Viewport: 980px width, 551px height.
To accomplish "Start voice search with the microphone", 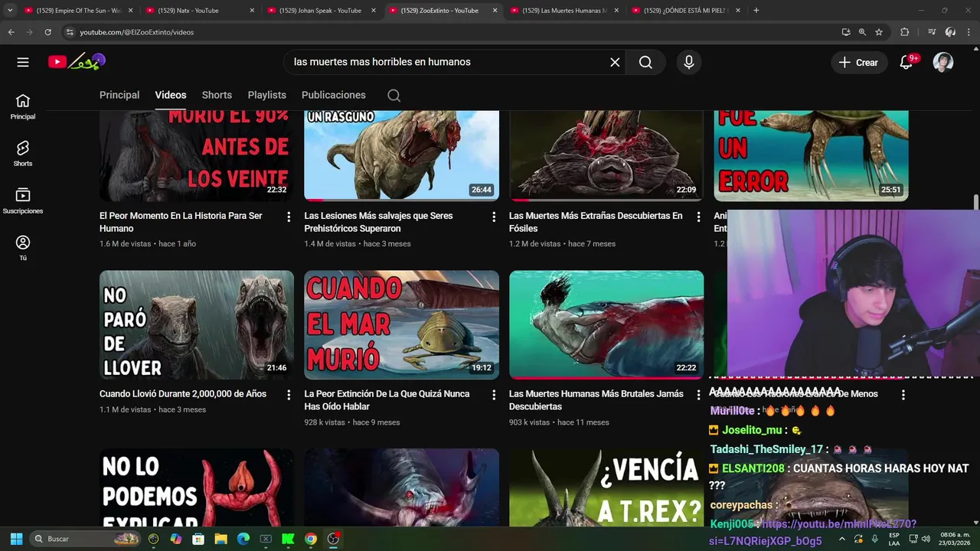I will tap(689, 62).
